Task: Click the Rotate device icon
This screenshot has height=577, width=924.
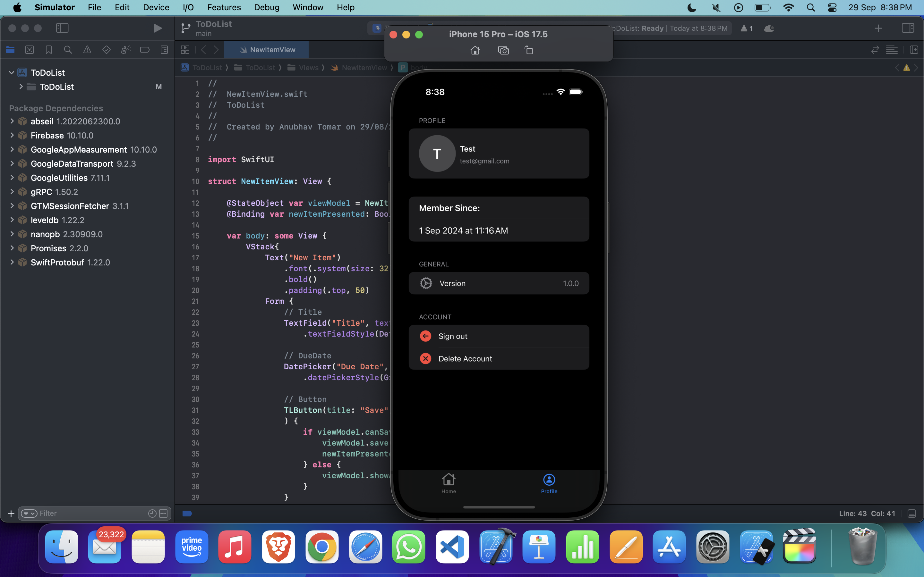Action: point(529,50)
